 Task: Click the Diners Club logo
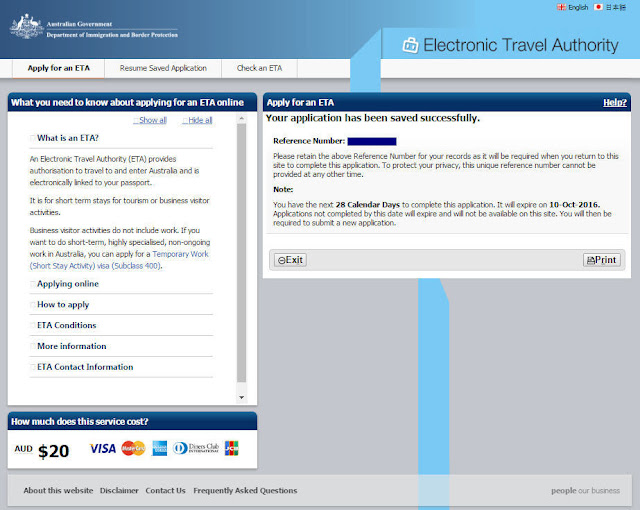click(x=196, y=448)
